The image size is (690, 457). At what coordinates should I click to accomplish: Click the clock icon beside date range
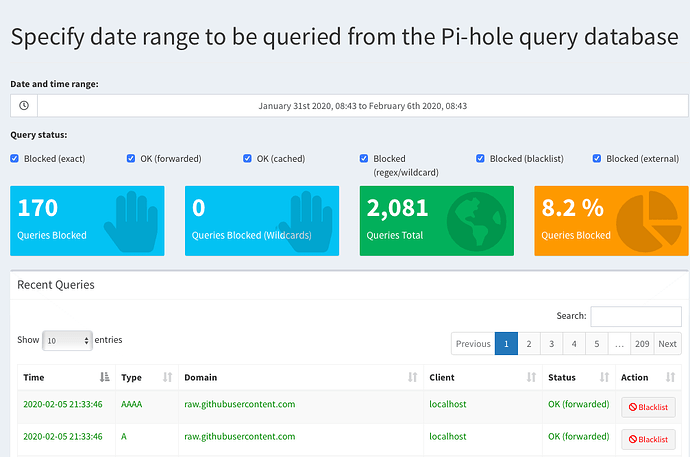pyautogui.click(x=24, y=105)
